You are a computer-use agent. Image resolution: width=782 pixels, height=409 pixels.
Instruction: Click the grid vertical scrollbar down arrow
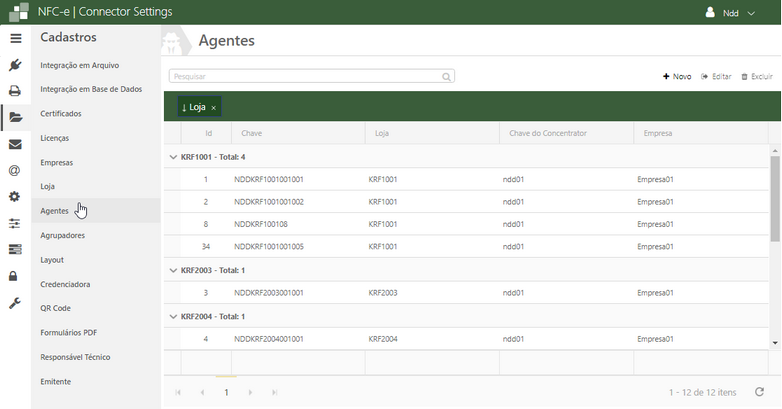coord(775,342)
